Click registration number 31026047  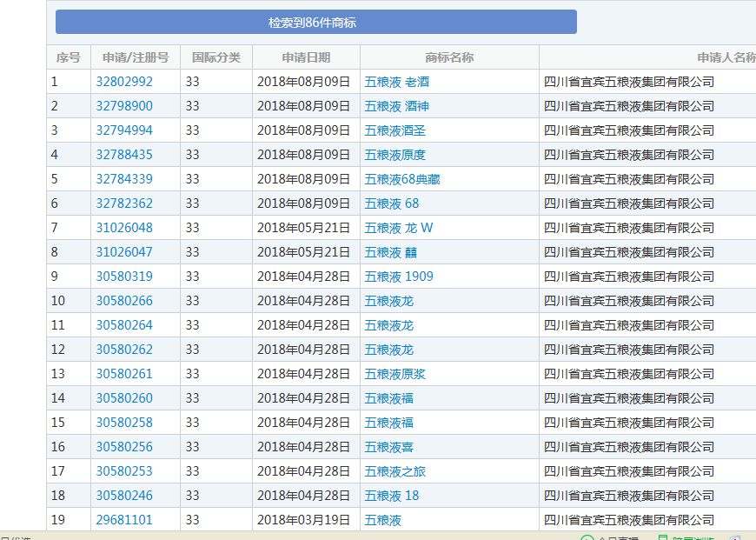pos(124,252)
